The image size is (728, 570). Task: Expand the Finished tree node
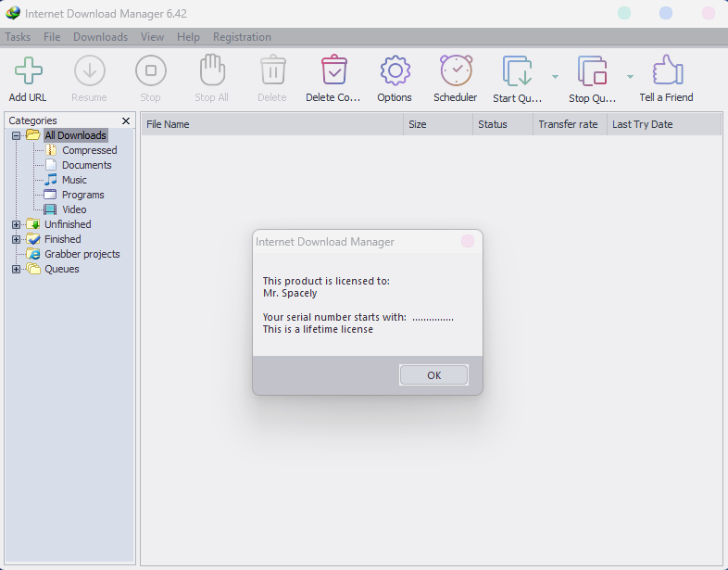[17, 239]
